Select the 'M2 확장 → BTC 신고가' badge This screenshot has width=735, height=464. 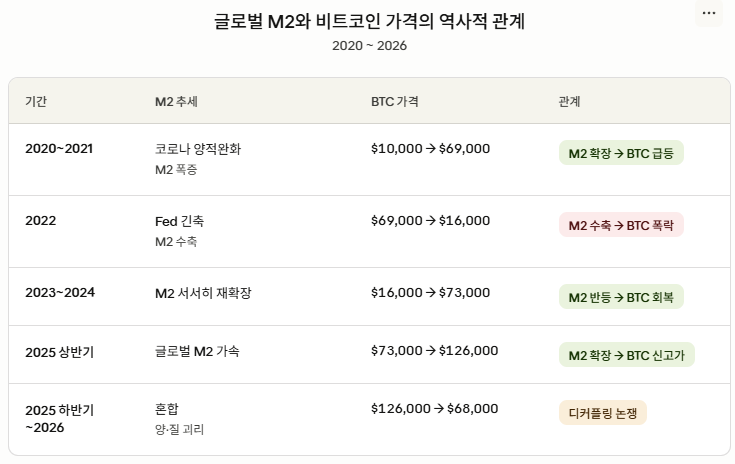click(627, 355)
